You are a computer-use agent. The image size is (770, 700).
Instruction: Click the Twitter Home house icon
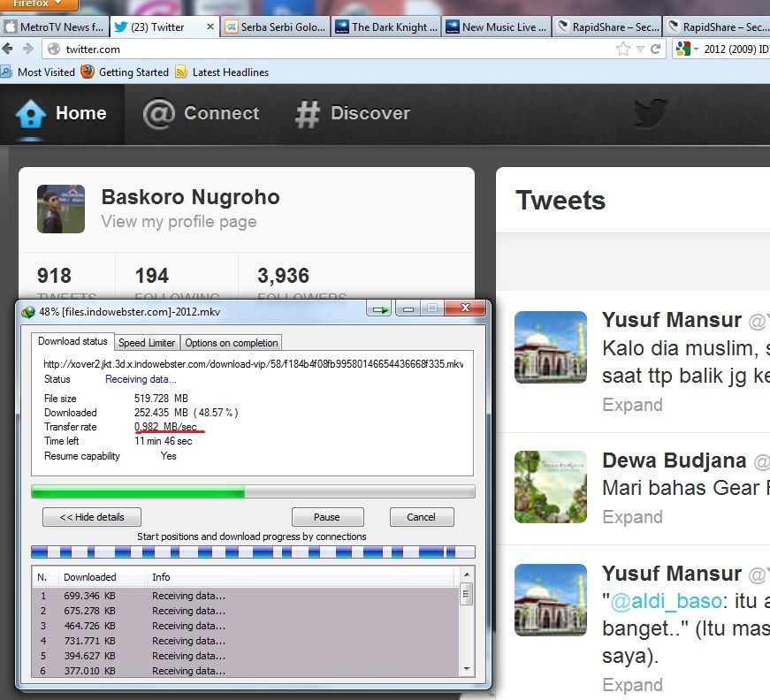click(x=30, y=113)
